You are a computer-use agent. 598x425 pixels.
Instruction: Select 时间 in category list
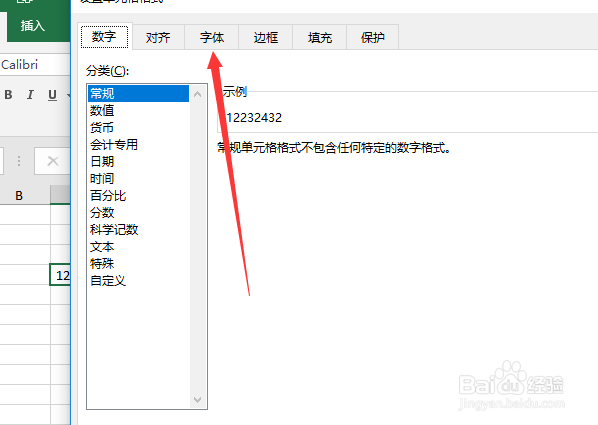138,179
